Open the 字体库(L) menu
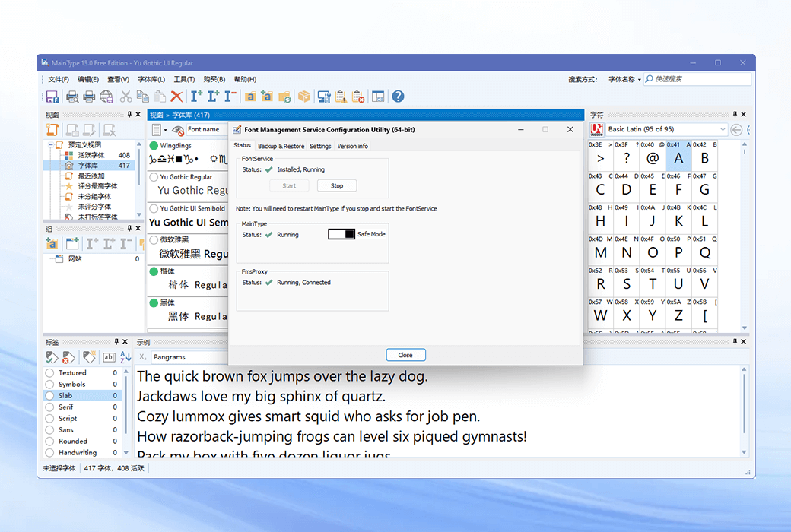791x532 pixels. pyautogui.click(x=151, y=79)
